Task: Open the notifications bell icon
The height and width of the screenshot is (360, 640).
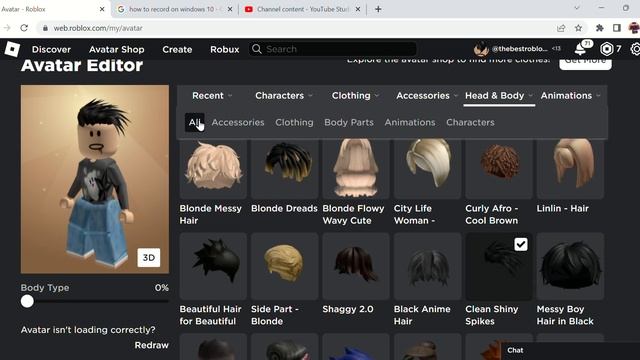Action: click(581, 49)
